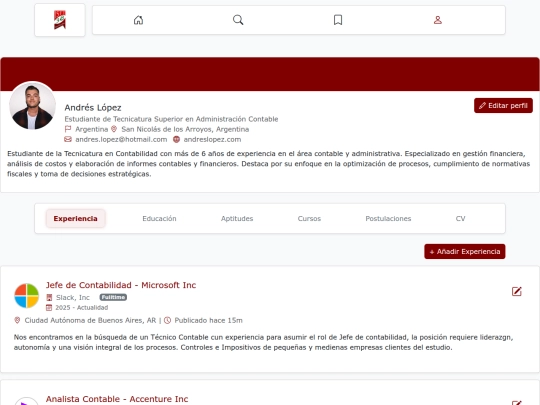Click Andrés López profile photo
Image resolution: width=540 pixels, height=405 pixels.
point(32,105)
